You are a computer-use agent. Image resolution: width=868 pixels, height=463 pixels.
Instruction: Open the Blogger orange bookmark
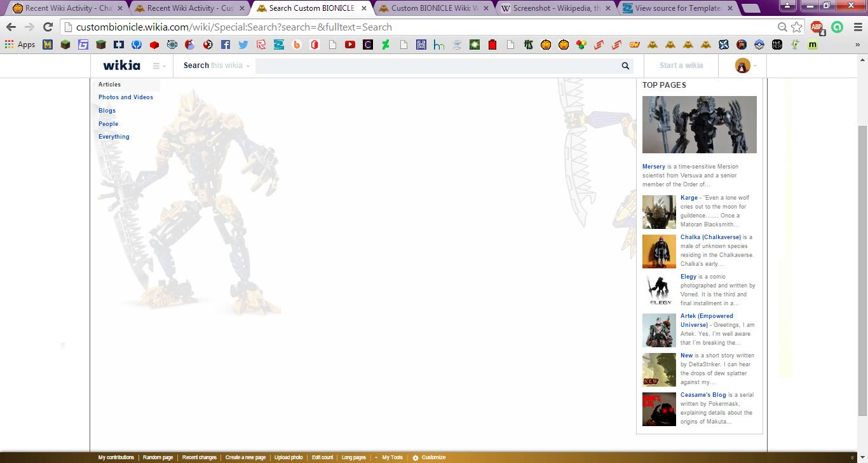[x=297, y=45]
